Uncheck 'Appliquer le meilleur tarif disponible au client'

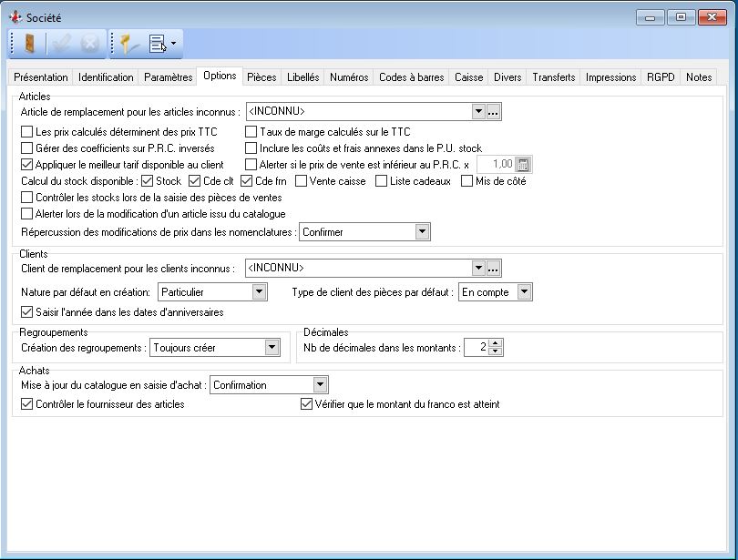tap(26, 165)
